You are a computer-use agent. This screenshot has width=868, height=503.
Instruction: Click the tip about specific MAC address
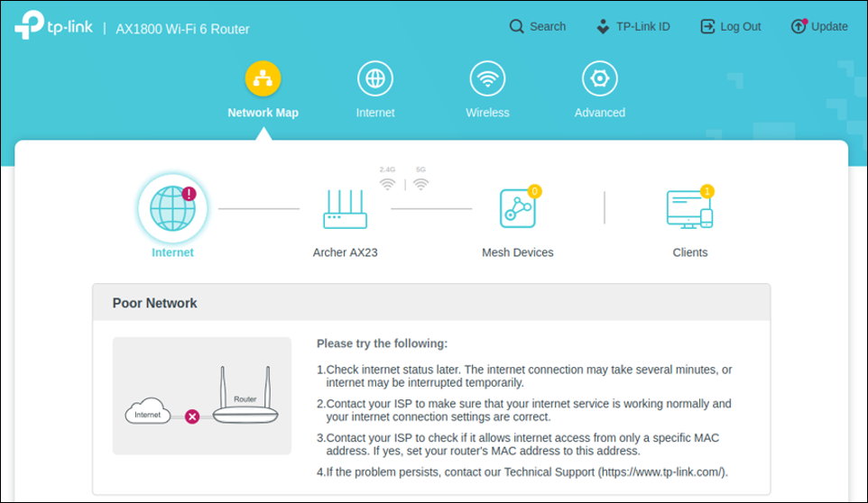[x=518, y=444]
